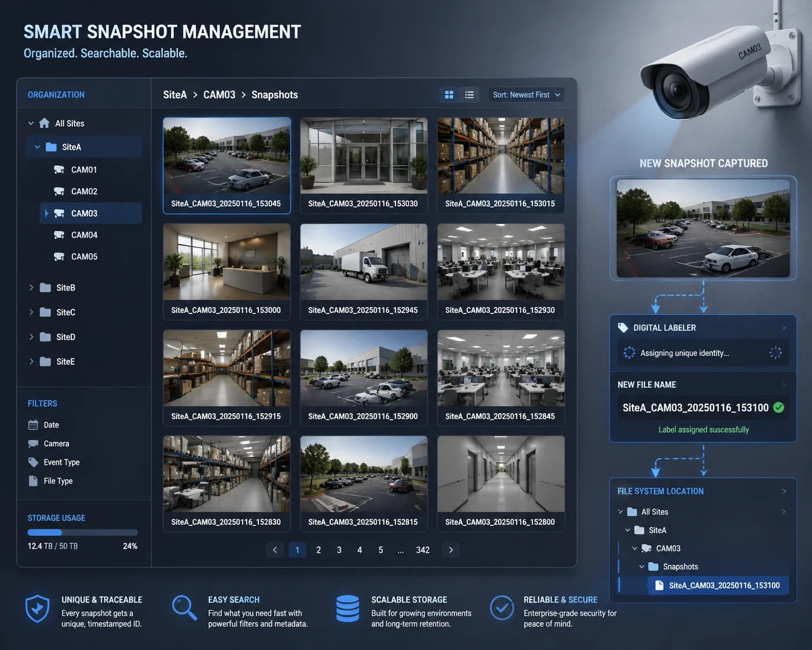Click the file document icon in tree

pos(659,585)
